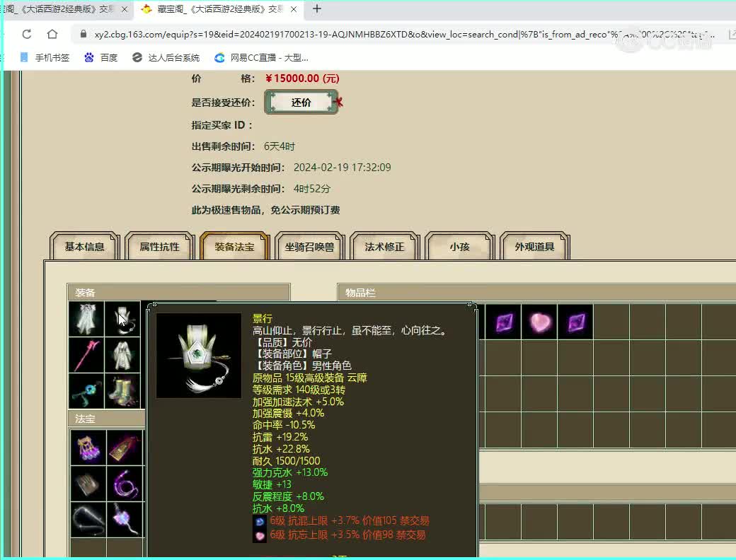Open the 法术修正 tab

tap(384, 246)
